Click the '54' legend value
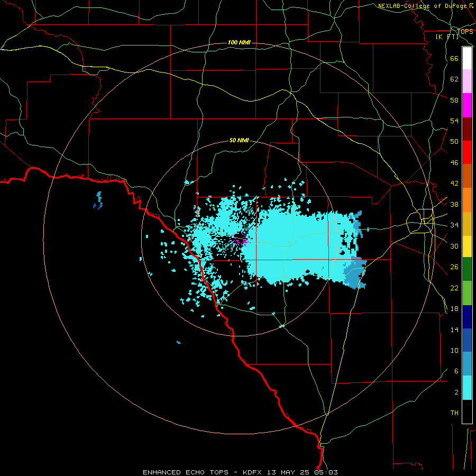The width and height of the screenshot is (476, 476). click(454, 121)
